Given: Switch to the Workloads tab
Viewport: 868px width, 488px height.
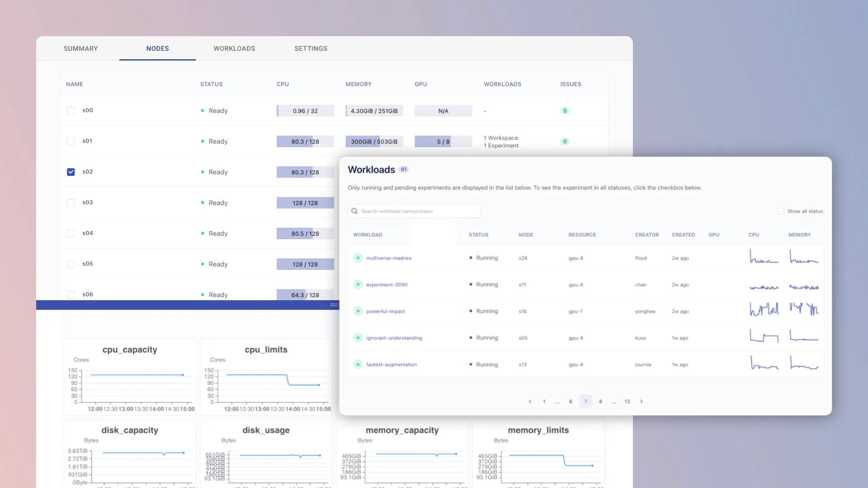Looking at the screenshot, I should tap(234, 48).
